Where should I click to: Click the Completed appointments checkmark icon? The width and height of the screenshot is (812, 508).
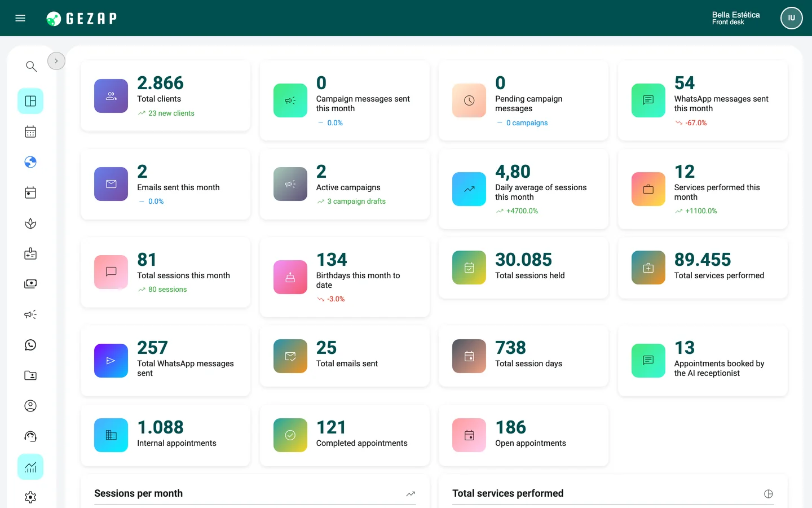coord(290,435)
